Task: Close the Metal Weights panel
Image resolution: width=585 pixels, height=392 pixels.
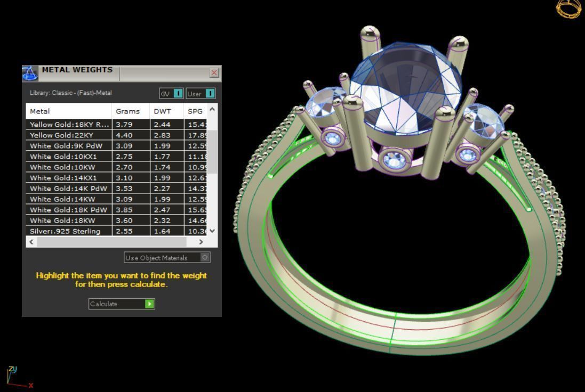Action: (x=214, y=72)
